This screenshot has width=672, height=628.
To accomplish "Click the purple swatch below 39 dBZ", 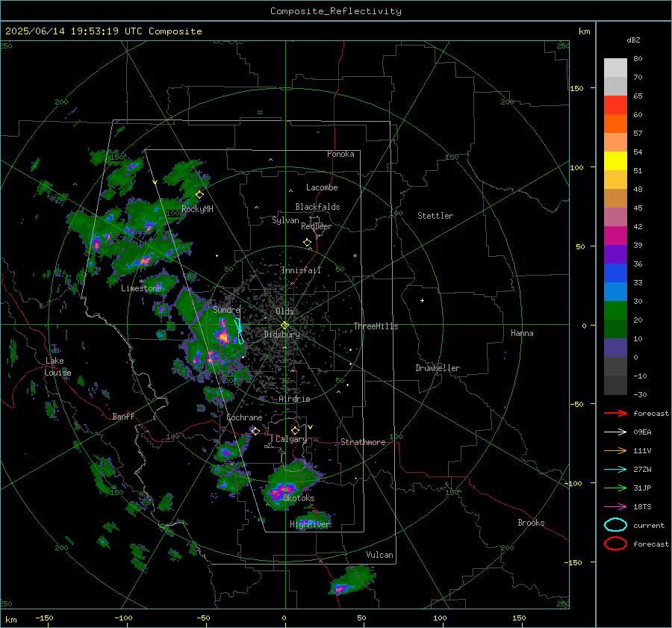I will pyautogui.click(x=615, y=254).
